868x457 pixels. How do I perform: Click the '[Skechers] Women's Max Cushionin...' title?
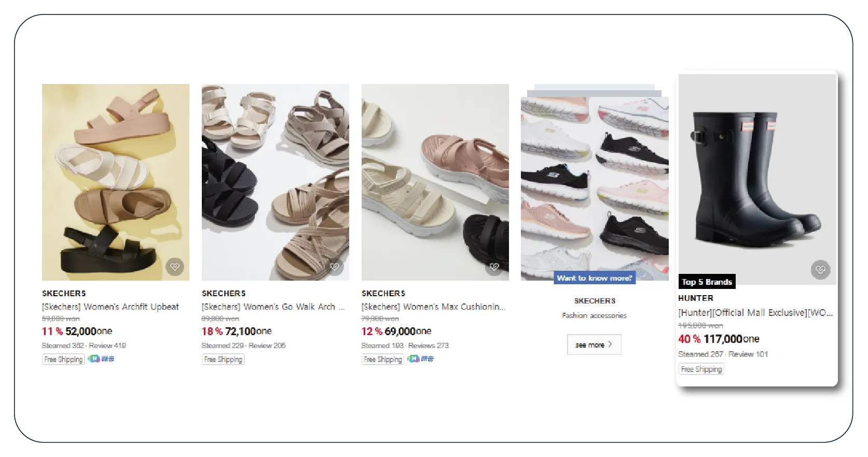click(433, 307)
